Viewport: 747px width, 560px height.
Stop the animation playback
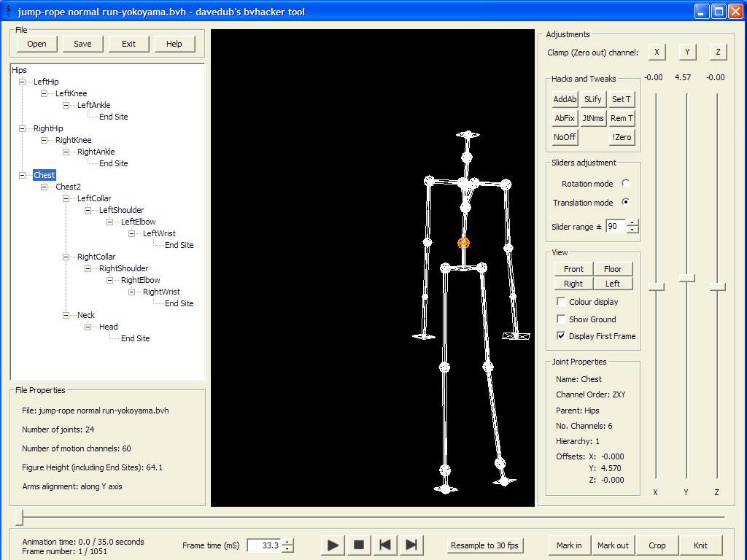[358, 545]
